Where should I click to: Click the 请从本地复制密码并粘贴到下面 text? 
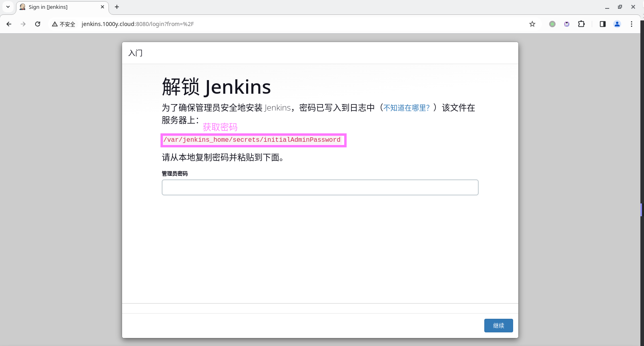click(223, 157)
